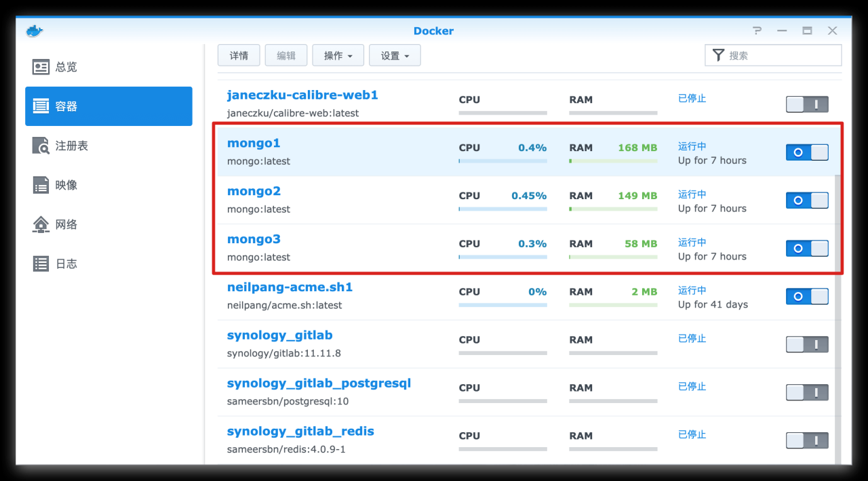Click the 总览 overview sidebar icon
This screenshot has width=868, height=481.
click(41, 67)
